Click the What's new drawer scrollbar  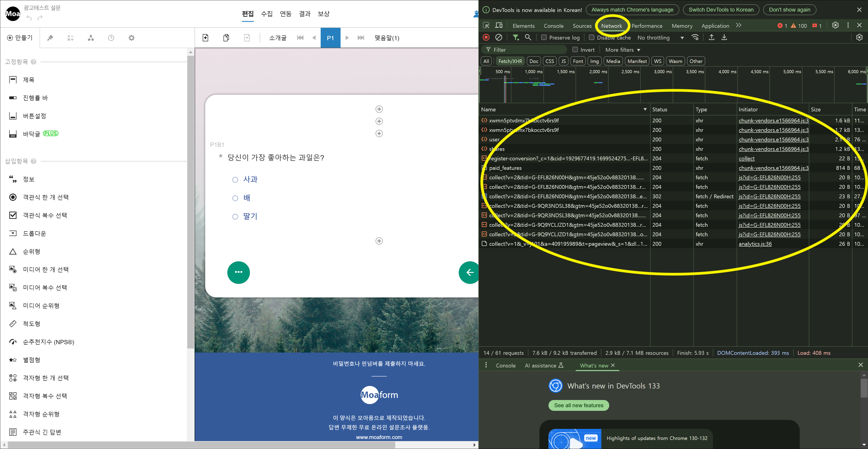[x=864, y=388]
